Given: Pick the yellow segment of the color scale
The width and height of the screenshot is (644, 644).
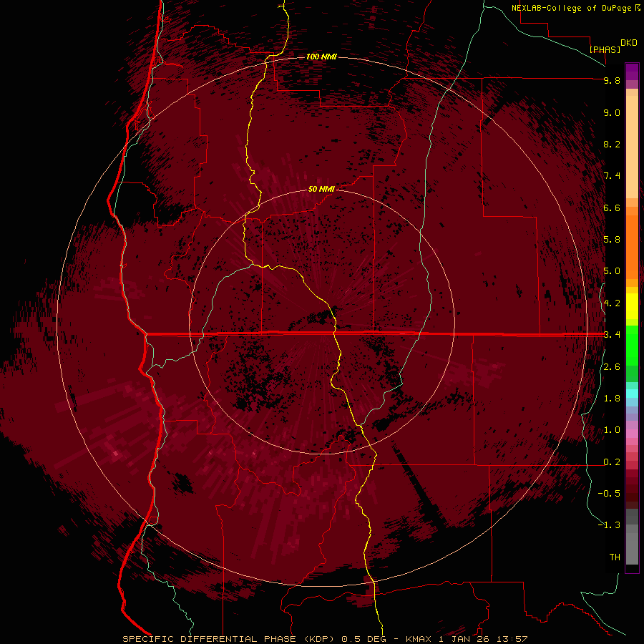Looking at the screenshot, I should click(632, 306).
